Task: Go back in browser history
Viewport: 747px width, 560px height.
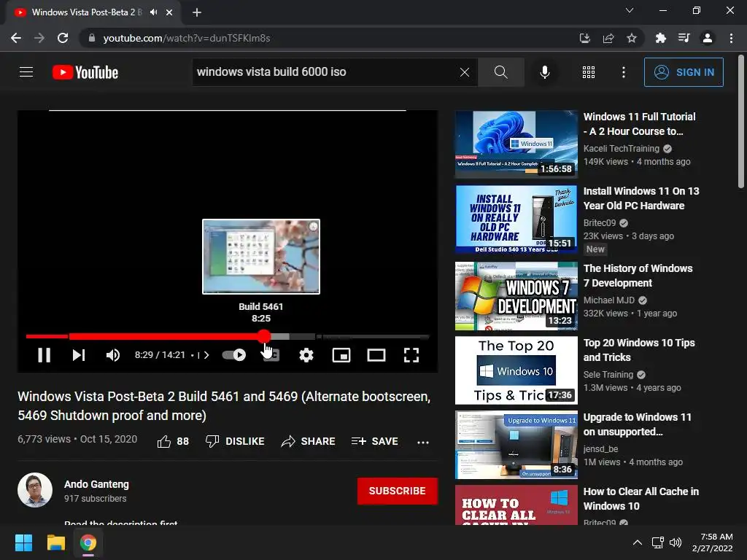Action: [16, 38]
